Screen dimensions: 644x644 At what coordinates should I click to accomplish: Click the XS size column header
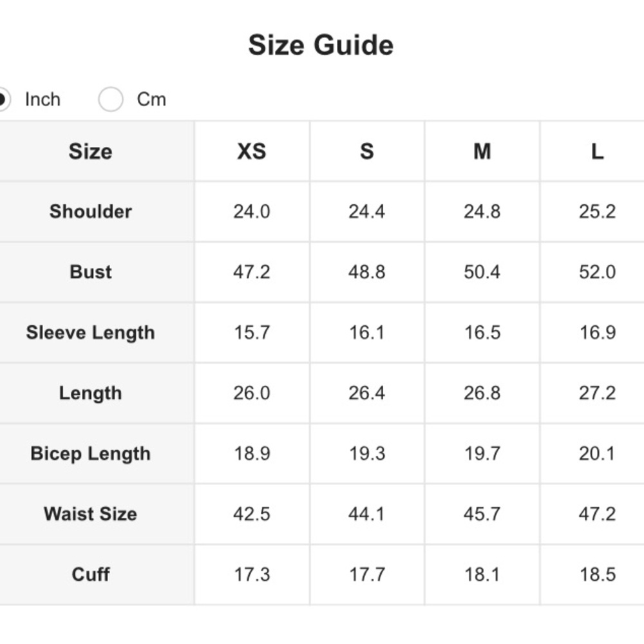pos(251,151)
